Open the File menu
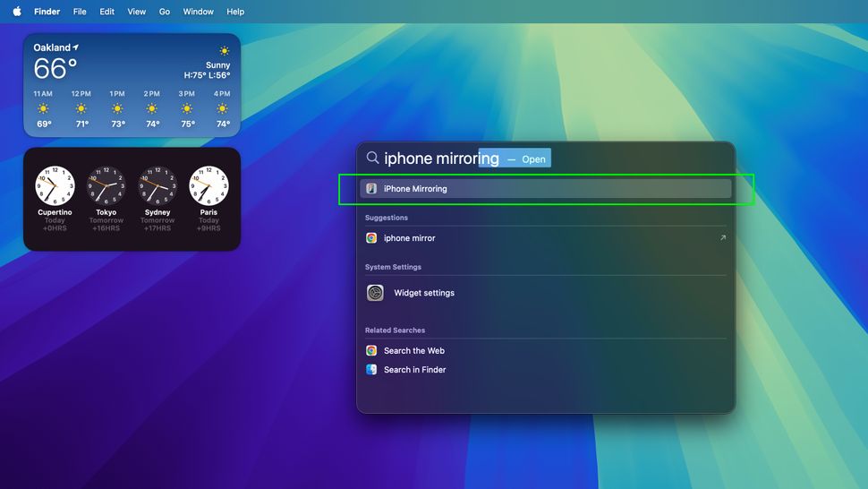868x489 pixels. 80,11
